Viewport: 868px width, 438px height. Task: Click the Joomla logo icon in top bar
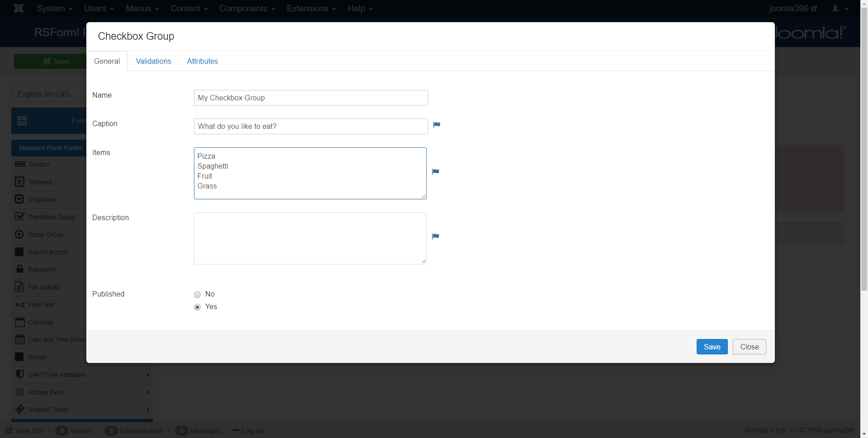pyautogui.click(x=19, y=9)
